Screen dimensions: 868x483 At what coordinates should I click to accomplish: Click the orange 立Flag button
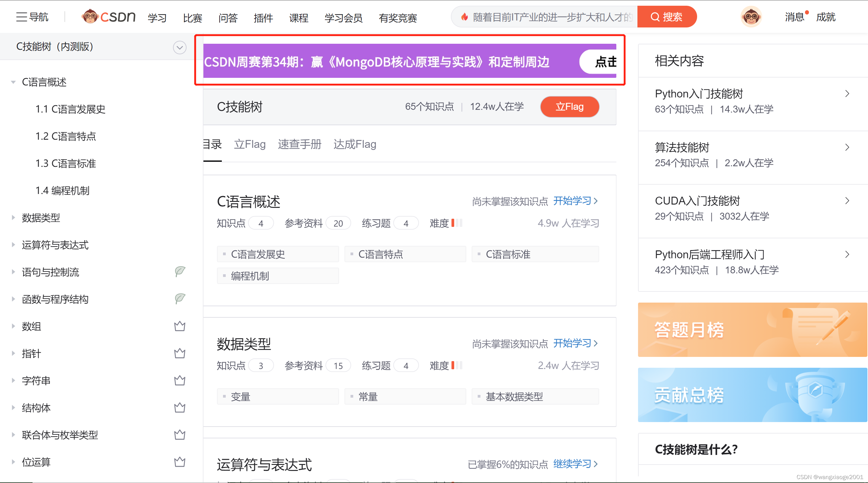[569, 106]
